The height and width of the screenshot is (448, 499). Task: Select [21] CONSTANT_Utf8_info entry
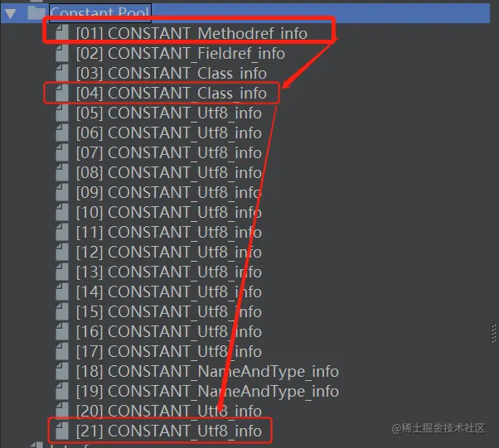(x=168, y=431)
